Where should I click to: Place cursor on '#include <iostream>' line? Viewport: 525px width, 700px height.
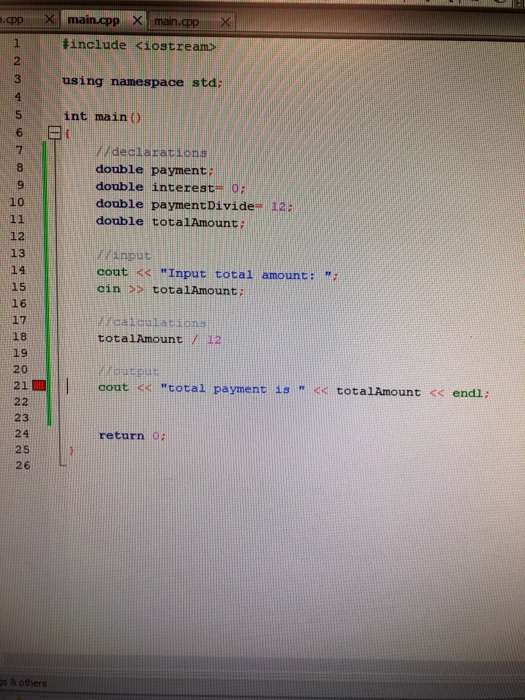point(139,46)
